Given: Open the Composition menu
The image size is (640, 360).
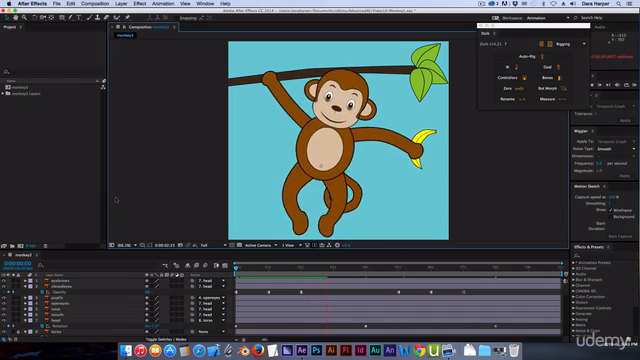Looking at the screenshot, I should (x=95, y=4).
